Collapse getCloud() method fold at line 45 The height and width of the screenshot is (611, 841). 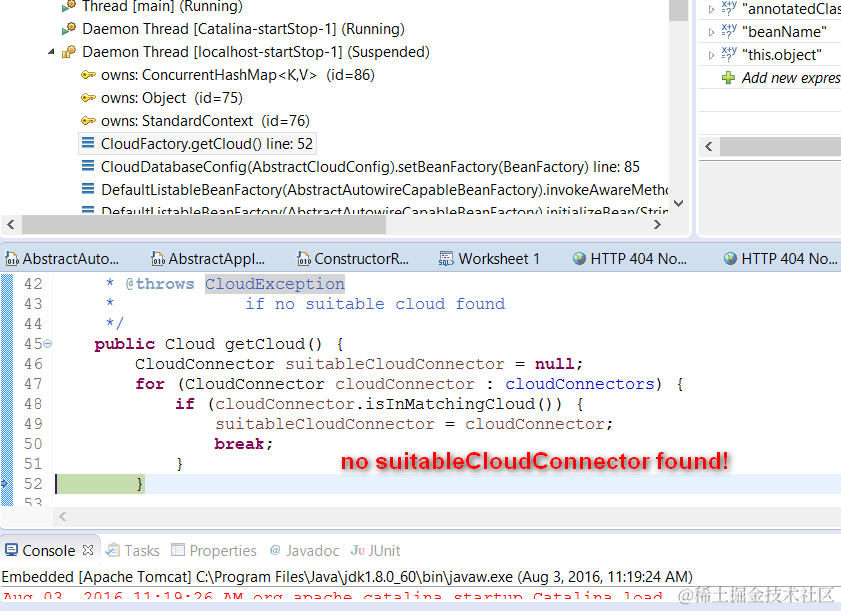pos(48,344)
